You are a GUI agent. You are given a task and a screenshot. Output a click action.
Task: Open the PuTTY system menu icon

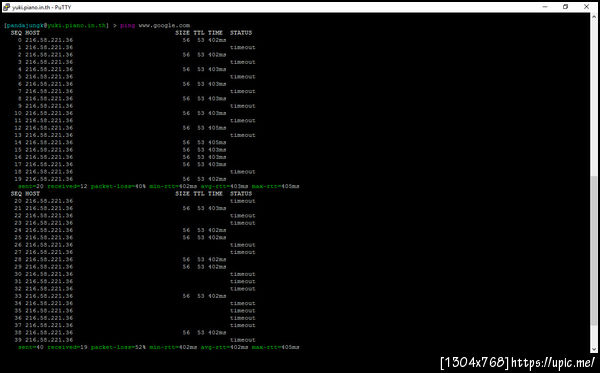click(x=6, y=7)
